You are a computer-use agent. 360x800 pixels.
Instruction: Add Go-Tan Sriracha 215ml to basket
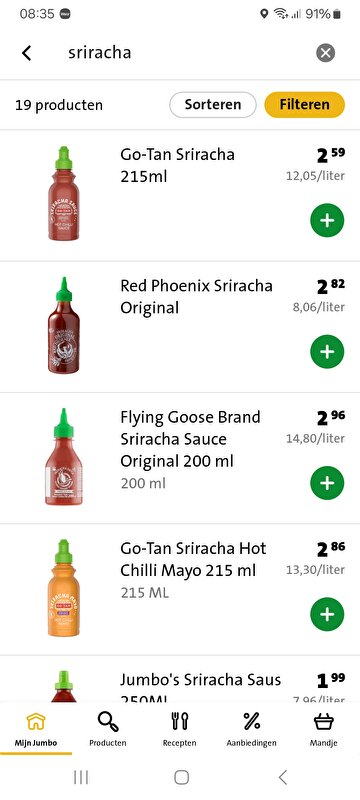(327, 220)
